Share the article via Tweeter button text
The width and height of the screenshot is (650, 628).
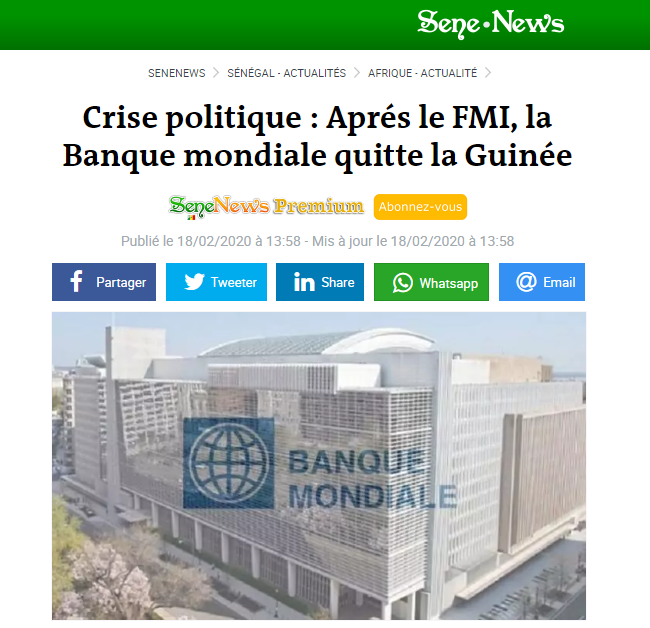click(234, 282)
